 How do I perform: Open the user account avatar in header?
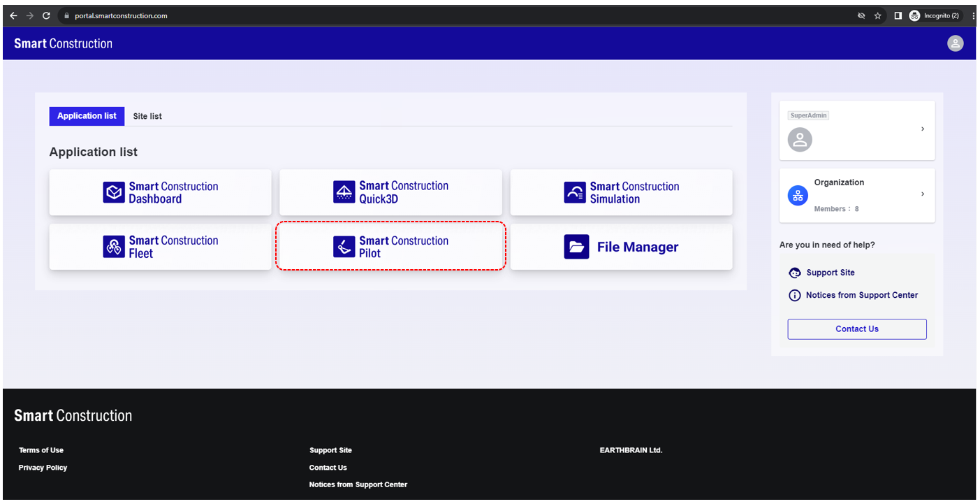pos(955,43)
